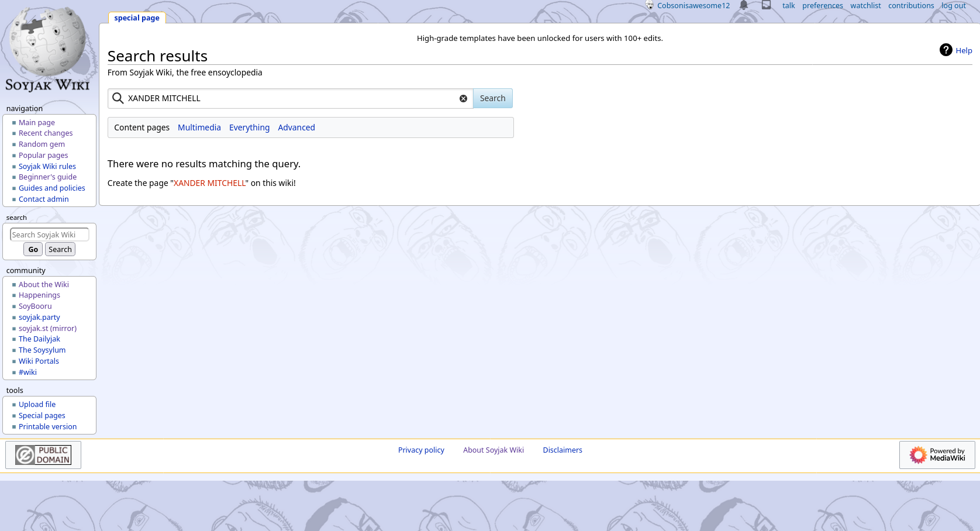Open Beginner's guide

click(47, 177)
